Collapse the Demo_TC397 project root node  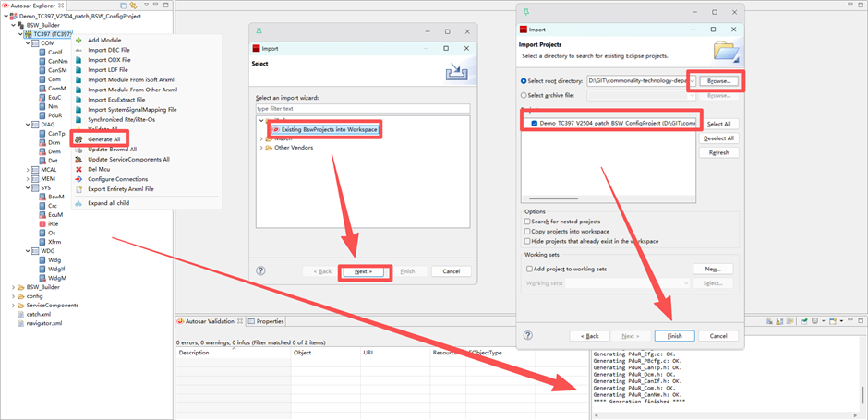click(x=6, y=16)
